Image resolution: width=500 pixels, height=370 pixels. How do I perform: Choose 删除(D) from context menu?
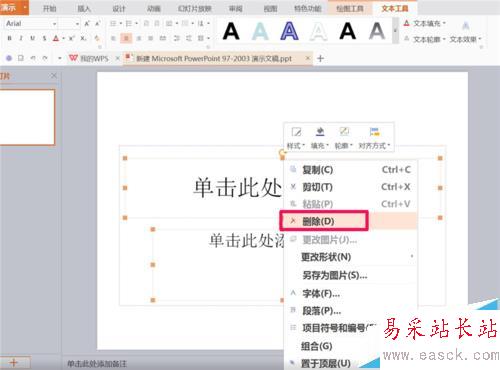pos(349,221)
